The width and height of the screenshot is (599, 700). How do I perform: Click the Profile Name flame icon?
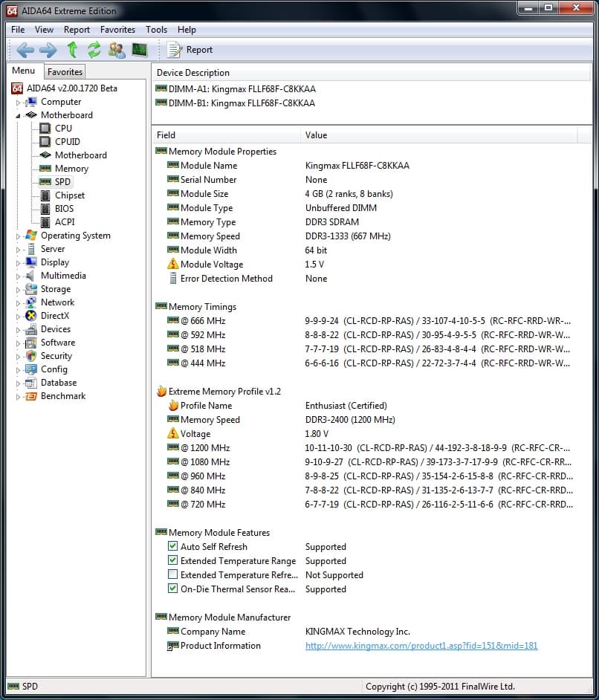pos(173,405)
